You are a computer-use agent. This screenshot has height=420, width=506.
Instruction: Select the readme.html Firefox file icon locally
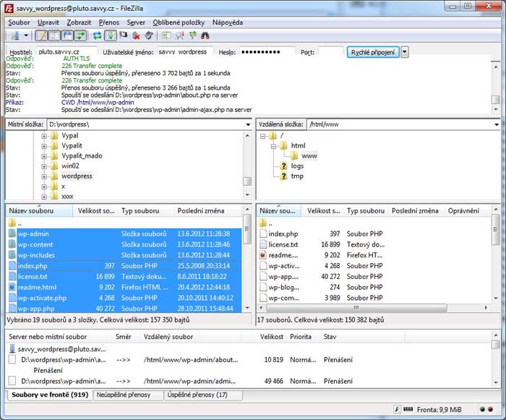12,287
